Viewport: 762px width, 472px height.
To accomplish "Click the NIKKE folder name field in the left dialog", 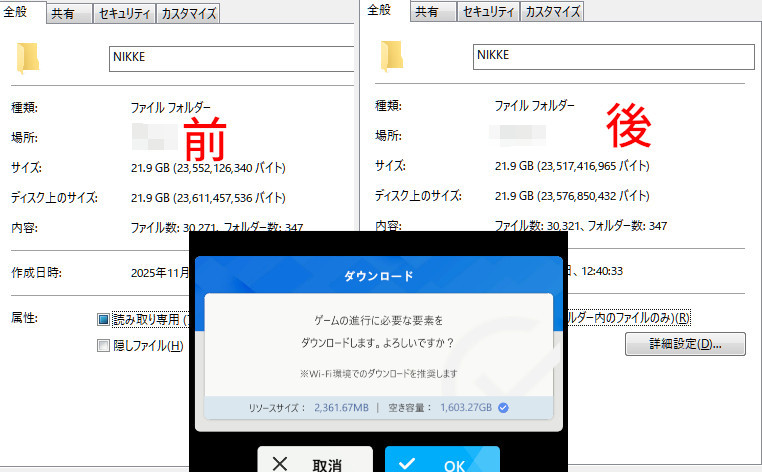I will coord(230,59).
